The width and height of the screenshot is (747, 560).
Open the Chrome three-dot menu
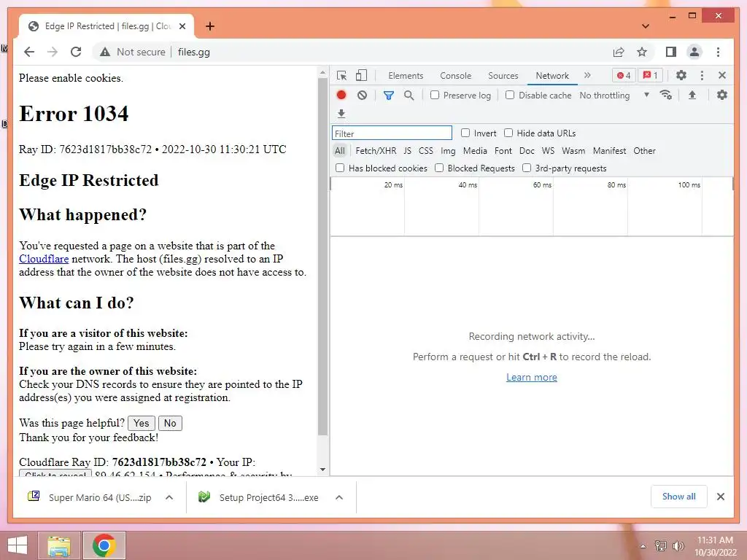pyautogui.click(x=718, y=52)
